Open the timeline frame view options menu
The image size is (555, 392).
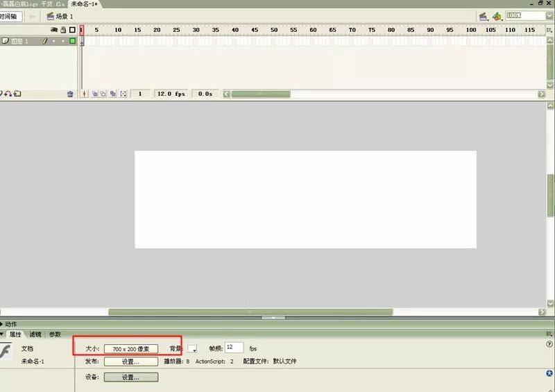pyautogui.click(x=549, y=30)
